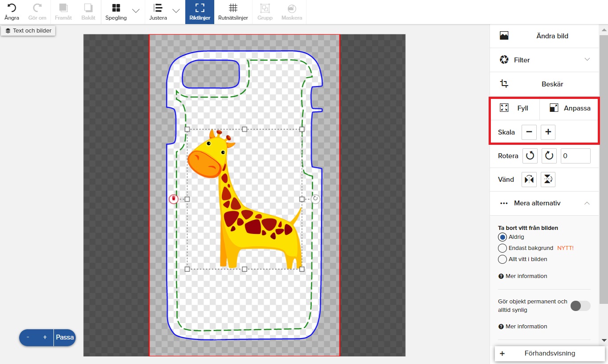Select the Aldrig radio option
Viewport: 608px width, 364px height.
[502, 237]
